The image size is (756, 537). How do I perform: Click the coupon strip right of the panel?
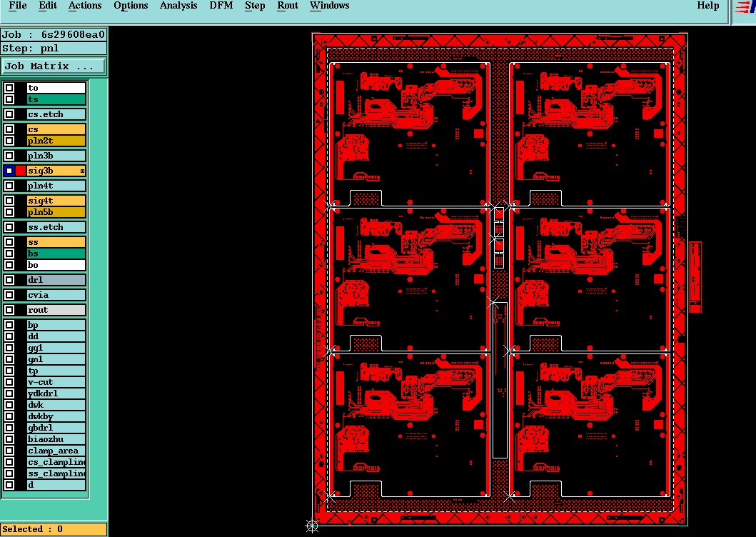point(695,277)
